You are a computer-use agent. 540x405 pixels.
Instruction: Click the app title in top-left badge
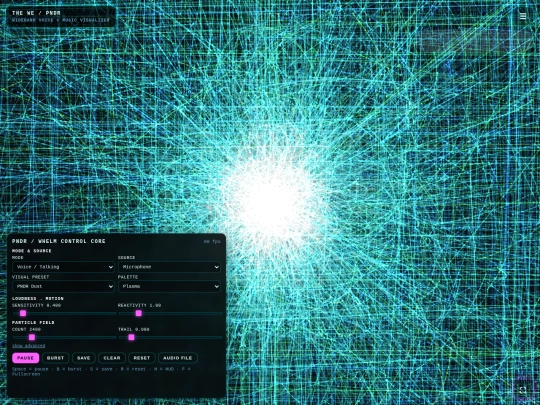tap(36, 13)
